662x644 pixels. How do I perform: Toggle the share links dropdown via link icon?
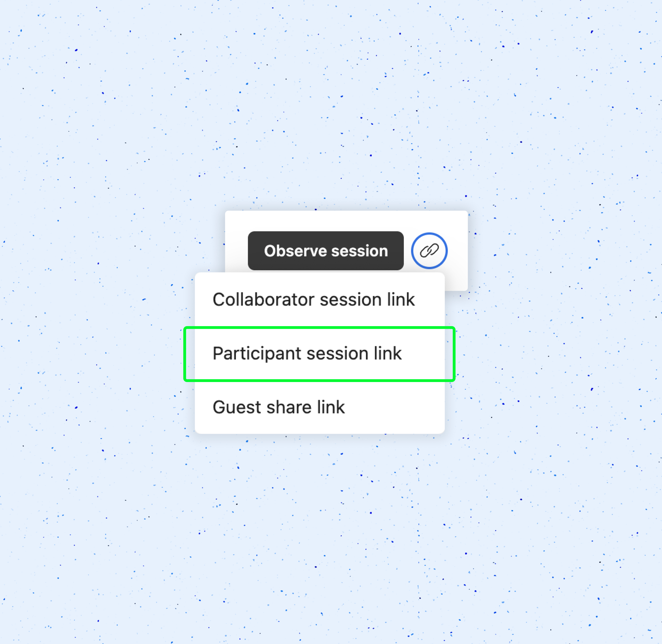[429, 251]
